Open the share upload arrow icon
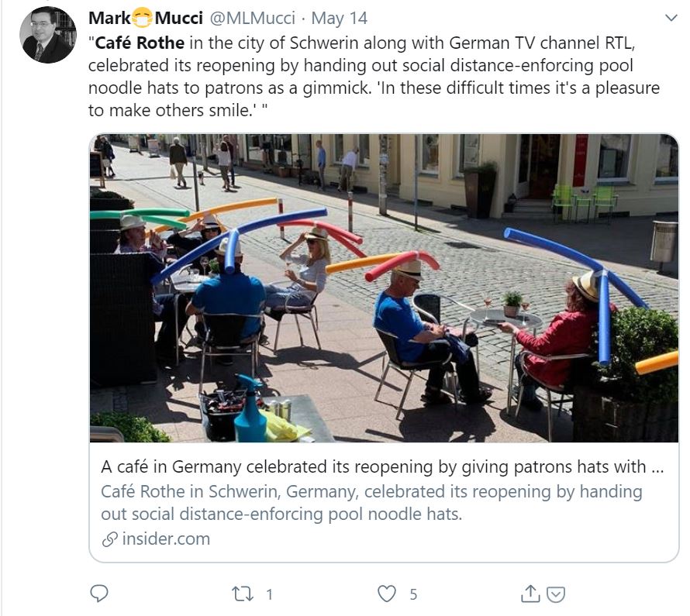Image resolution: width=690 pixels, height=616 pixels. point(530,593)
